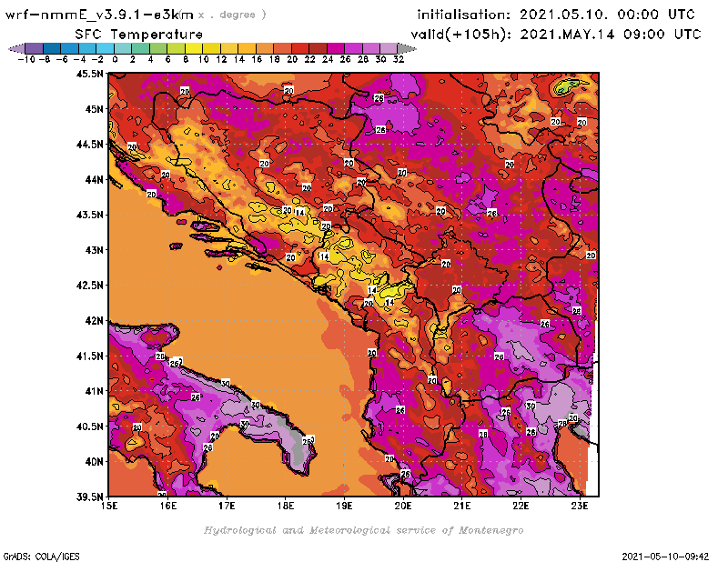Click the 43.5N latitude axis label
Screen dimensions: 728x562
[90, 215]
